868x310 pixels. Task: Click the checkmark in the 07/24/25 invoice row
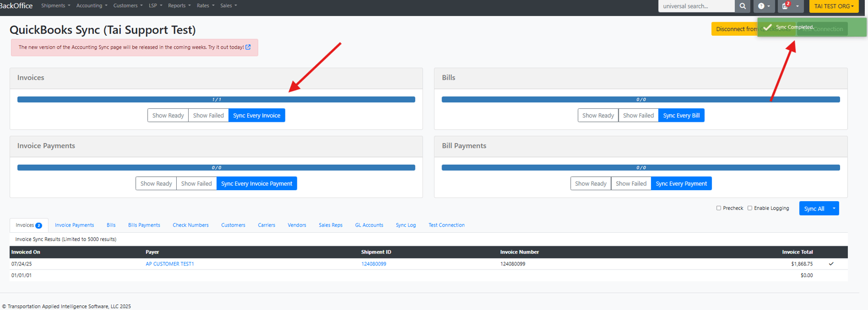click(x=831, y=264)
